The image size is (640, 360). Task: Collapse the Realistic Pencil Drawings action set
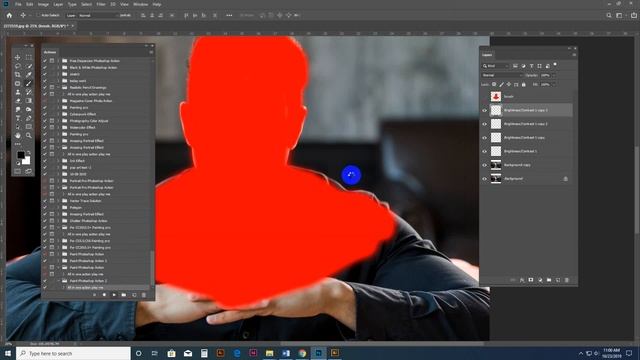tap(59, 87)
